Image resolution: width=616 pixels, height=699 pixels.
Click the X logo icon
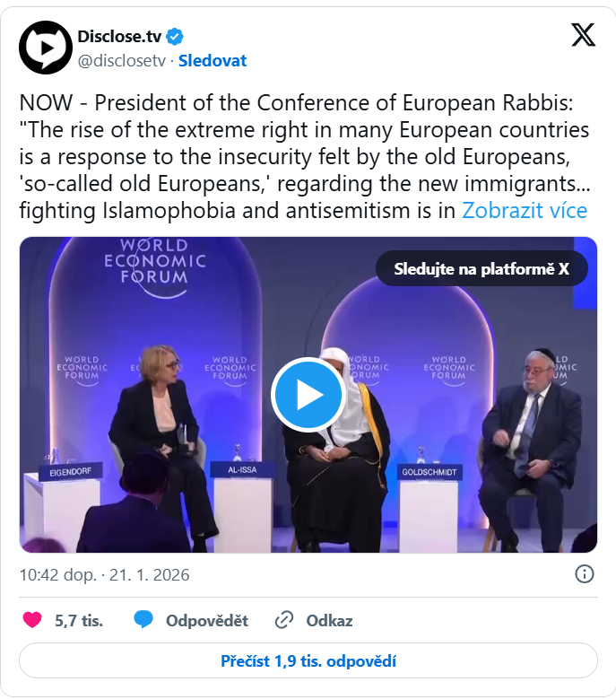pyautogui.click(x=583, y=35)
